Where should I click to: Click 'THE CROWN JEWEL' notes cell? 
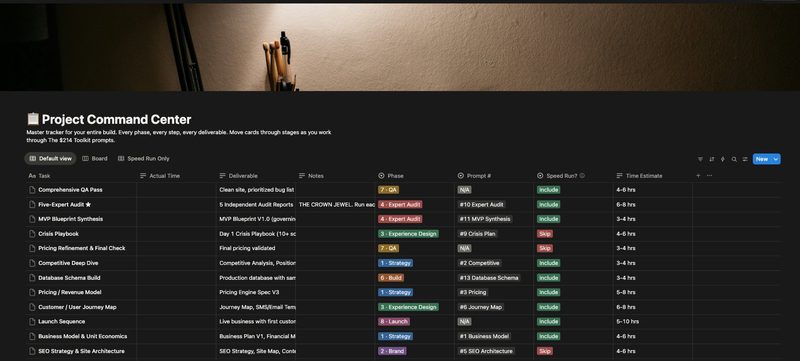336,204
